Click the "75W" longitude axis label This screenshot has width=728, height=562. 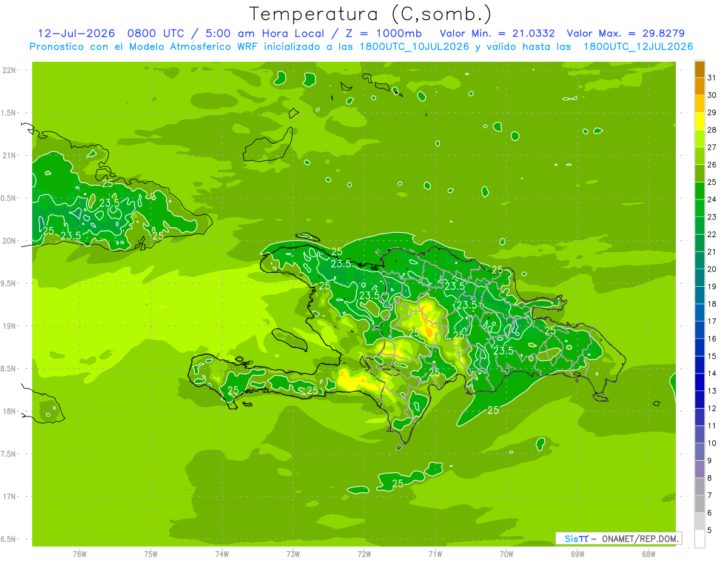[x=151, y=554]
